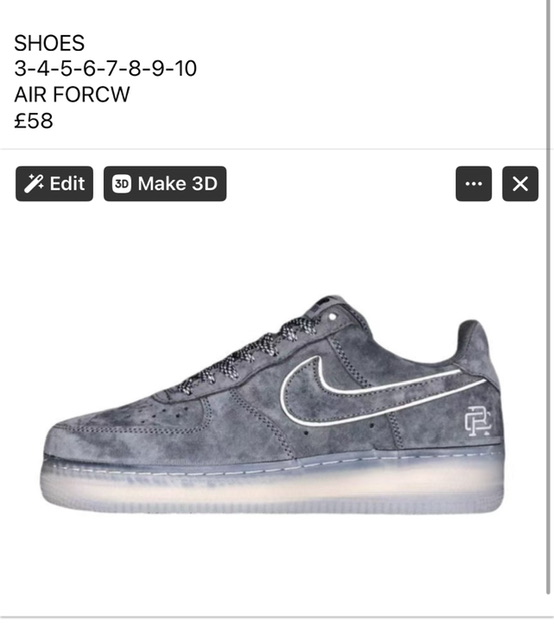
Task: Remove the photo with the X button
Action: pos(520,184)
